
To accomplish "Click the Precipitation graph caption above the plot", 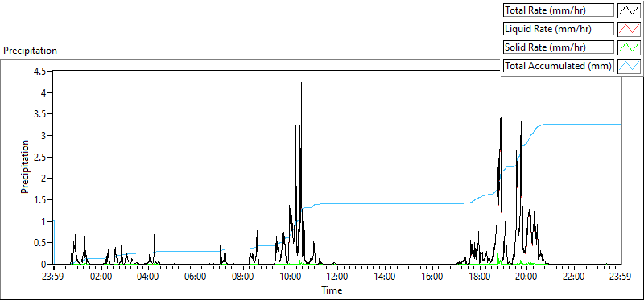I will pos(31,51).
